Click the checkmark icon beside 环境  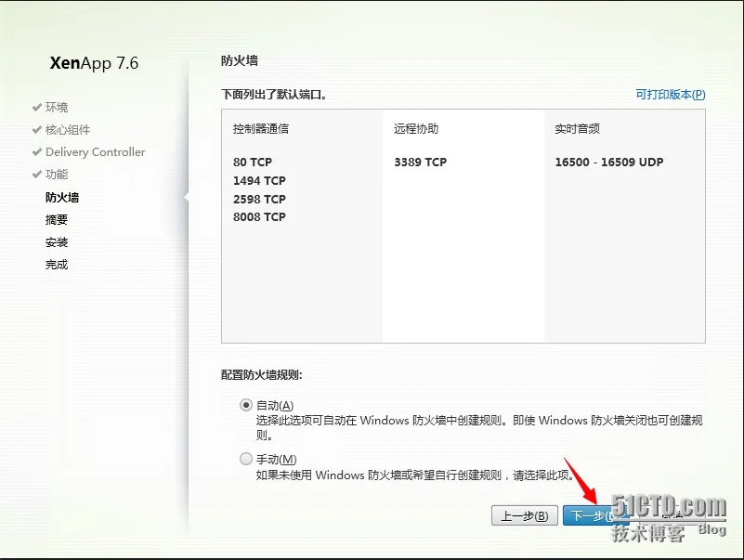point(37,107)
